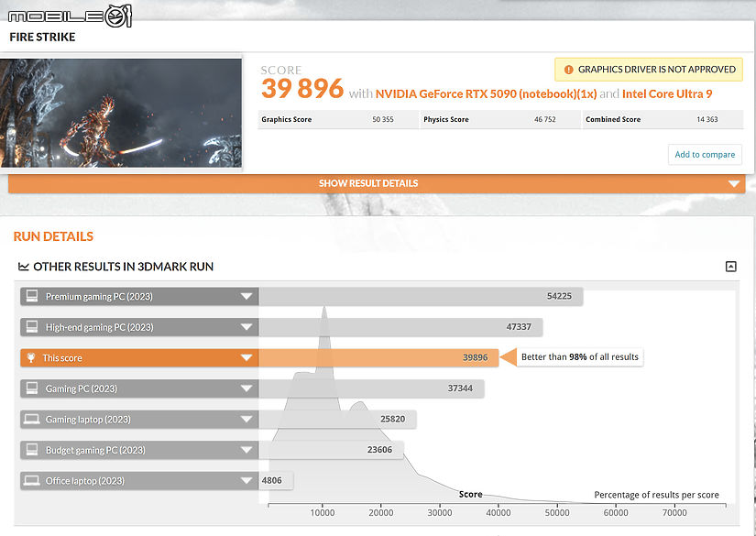Click the Office laptop score value 4806
This screenshot has height=536, width=756.
point(272,480)
